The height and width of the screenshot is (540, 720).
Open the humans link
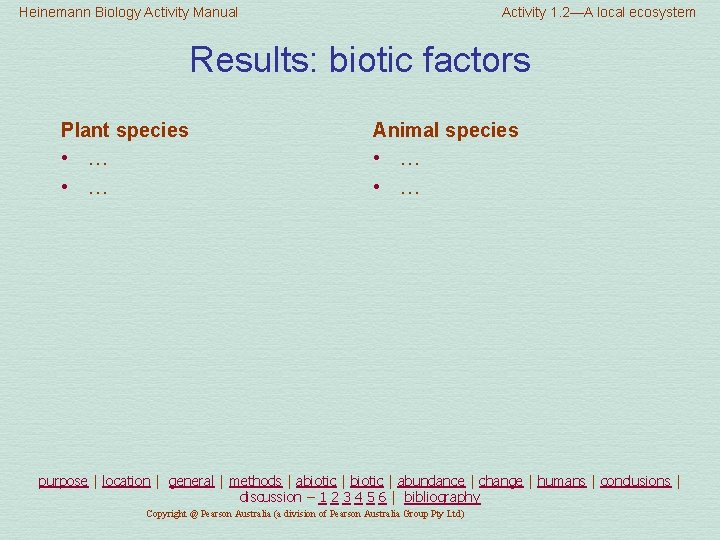click(x=561, y=481)
